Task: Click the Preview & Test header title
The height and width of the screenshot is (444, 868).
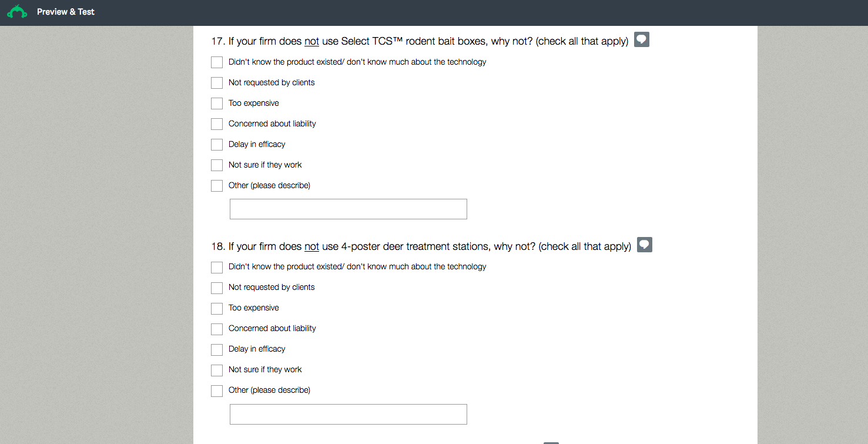Action: point(66,12)
